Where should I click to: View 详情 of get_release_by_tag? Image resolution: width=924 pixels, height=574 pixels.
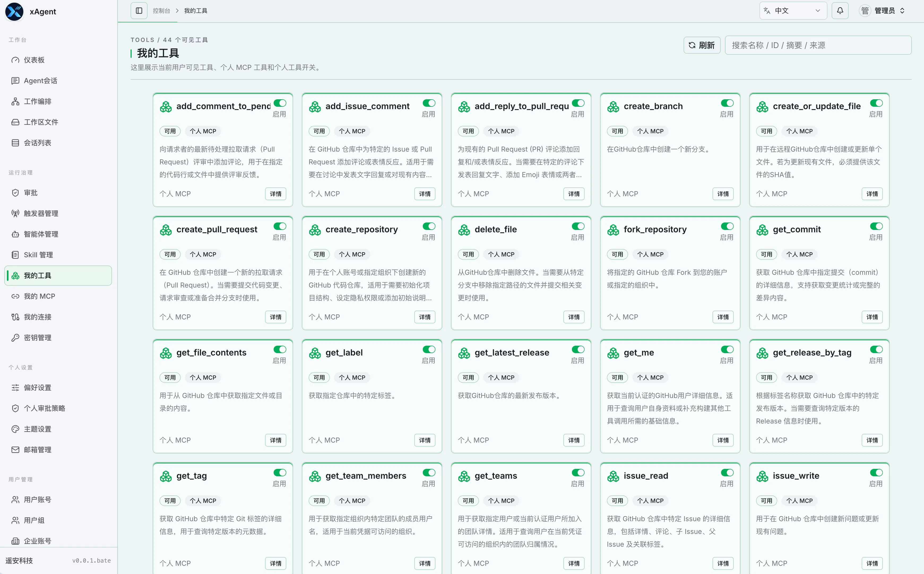tap(872, 440)
